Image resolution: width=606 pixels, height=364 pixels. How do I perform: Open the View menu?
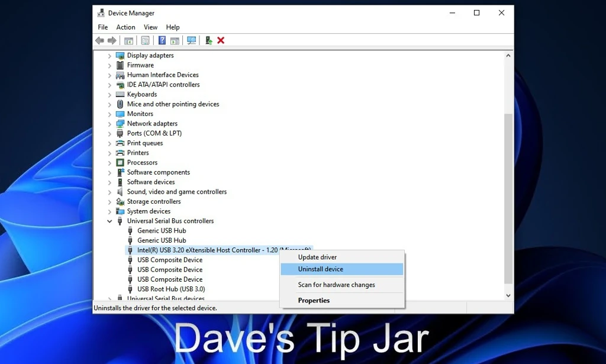point(150,27)
